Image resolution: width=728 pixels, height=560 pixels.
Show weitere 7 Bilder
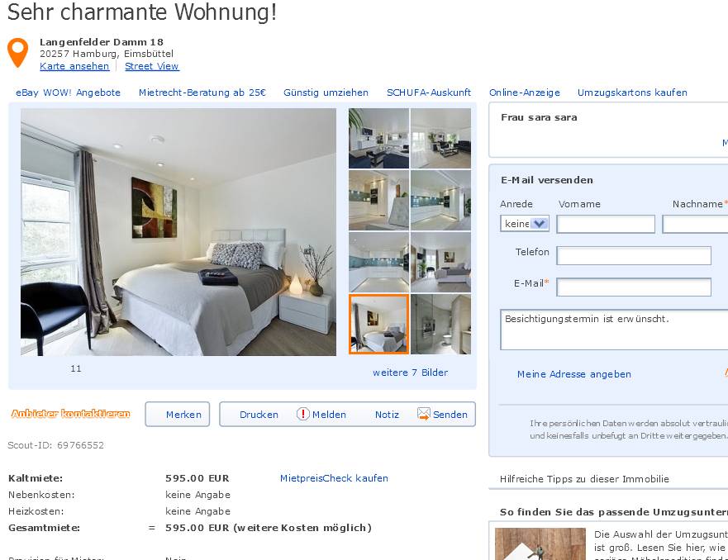410,373
